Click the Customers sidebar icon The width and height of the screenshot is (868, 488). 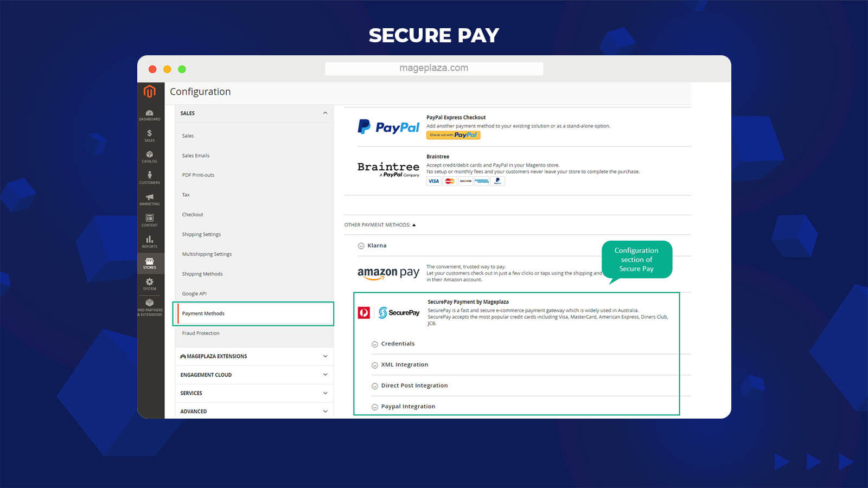149,178
